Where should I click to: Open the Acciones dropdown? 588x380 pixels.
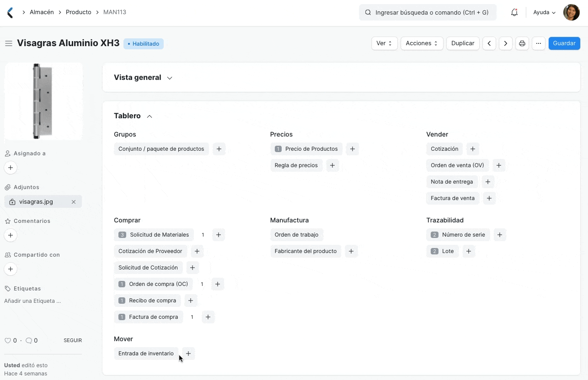click(x=422, y=43)
